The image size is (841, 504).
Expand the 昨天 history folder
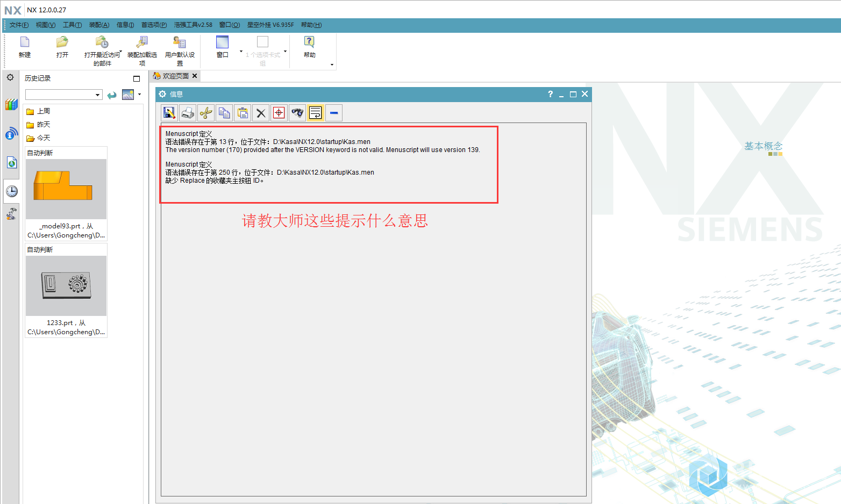(x=38, y=125)
